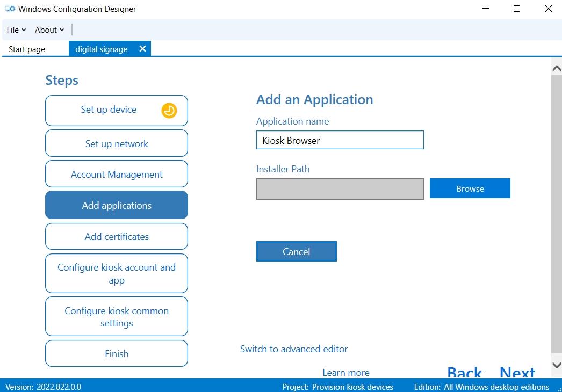Go to the Account Management step
The width and height of the screenshot is (562, 392).
(116, 174)
